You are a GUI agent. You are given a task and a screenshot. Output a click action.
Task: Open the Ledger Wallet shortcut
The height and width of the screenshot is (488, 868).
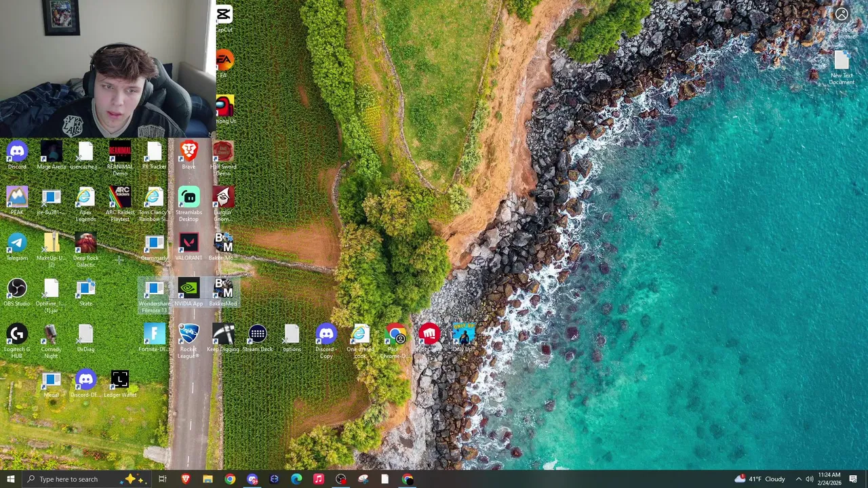120,384
